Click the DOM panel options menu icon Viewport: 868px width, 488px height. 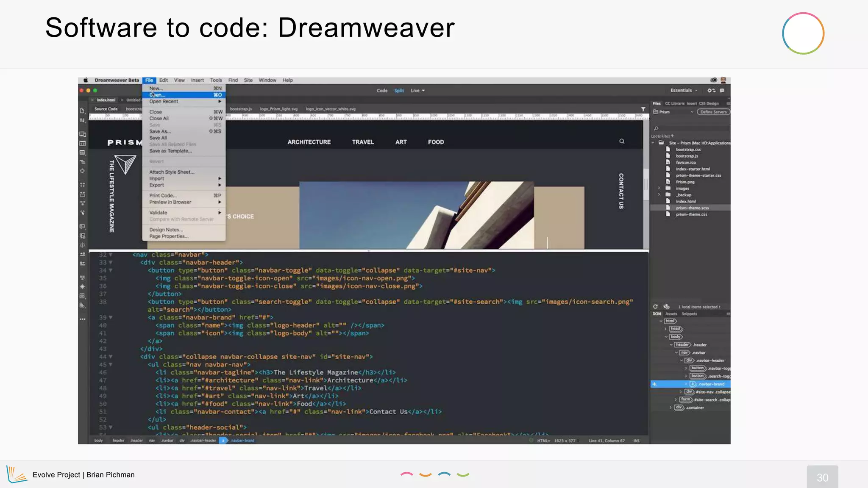coord(728,314)
